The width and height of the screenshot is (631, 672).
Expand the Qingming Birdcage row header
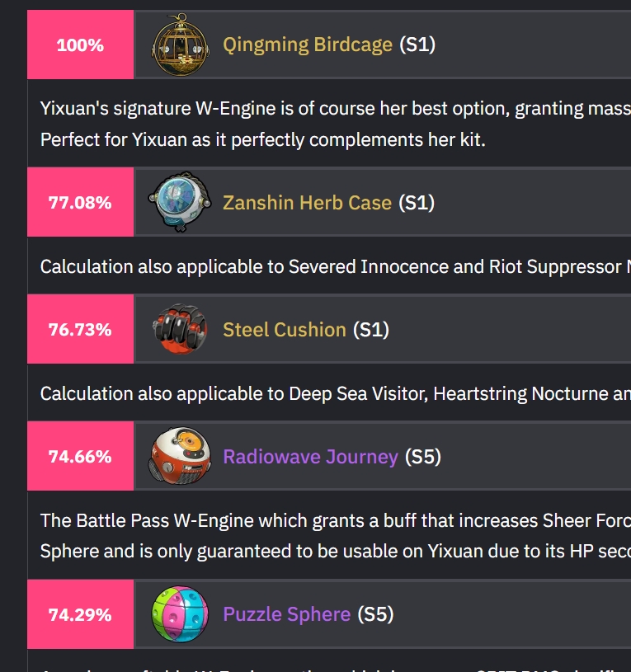click(329, 45)
